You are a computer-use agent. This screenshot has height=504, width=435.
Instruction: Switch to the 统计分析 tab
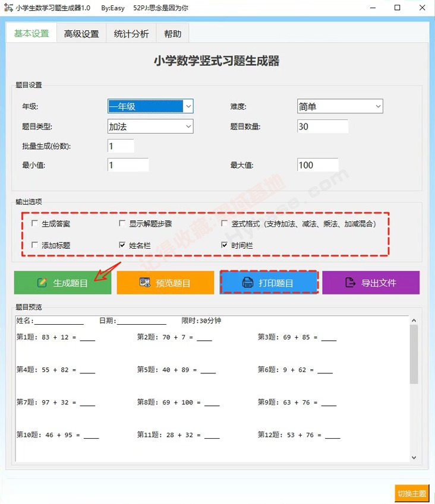(x=131, y=33)
